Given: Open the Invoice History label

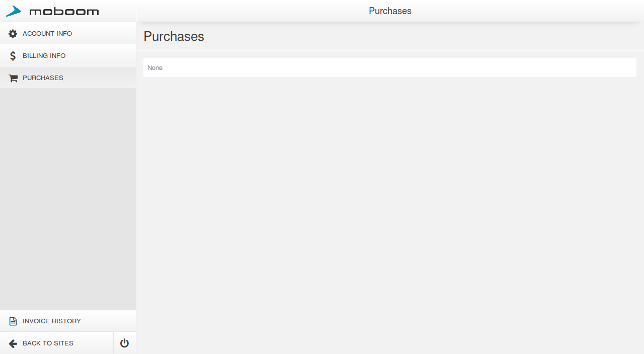Looking at the screenshot, I should pos(51,321).
